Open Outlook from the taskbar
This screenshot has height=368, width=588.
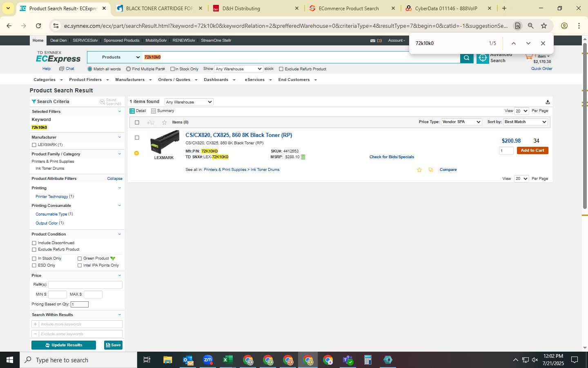188,360
